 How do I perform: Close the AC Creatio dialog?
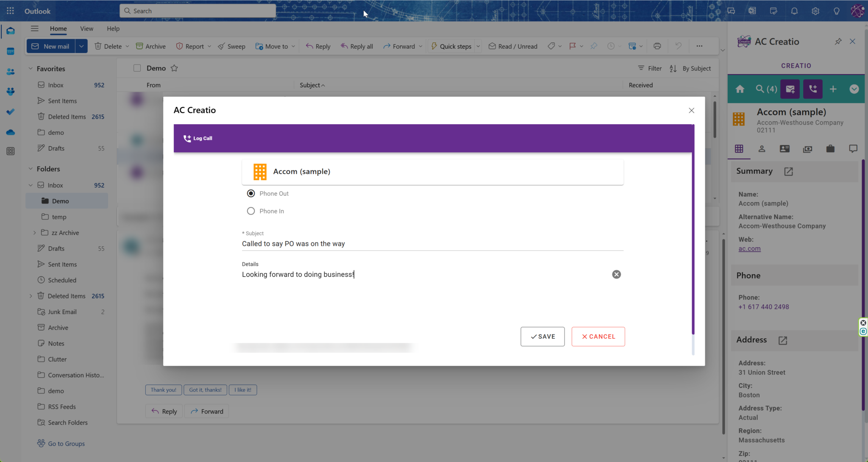691,111
